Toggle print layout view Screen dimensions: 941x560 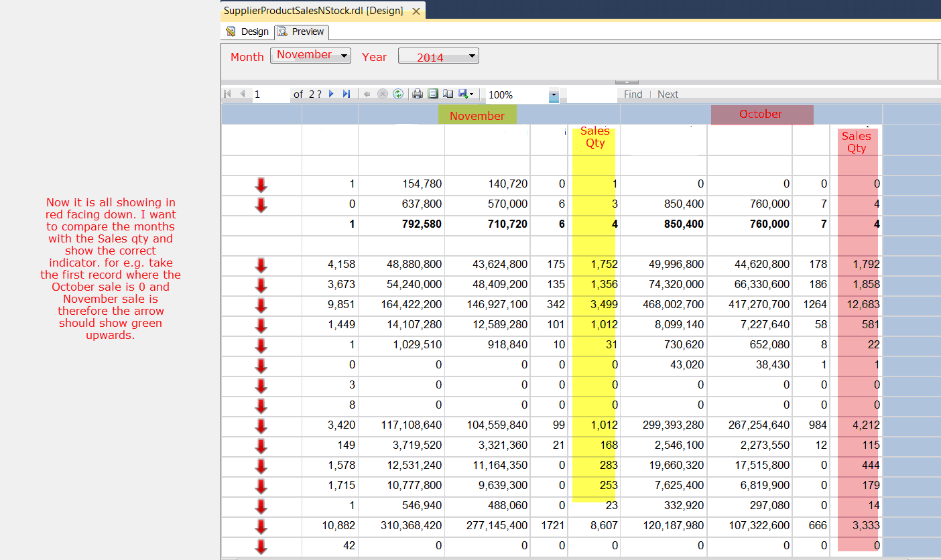pos(433,94)
